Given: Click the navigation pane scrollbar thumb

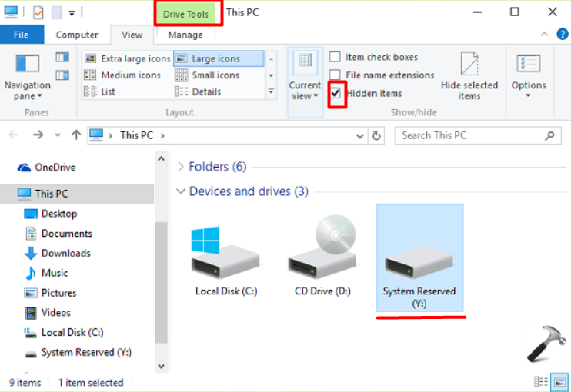Looking at the screenshot, I should 161,282.
